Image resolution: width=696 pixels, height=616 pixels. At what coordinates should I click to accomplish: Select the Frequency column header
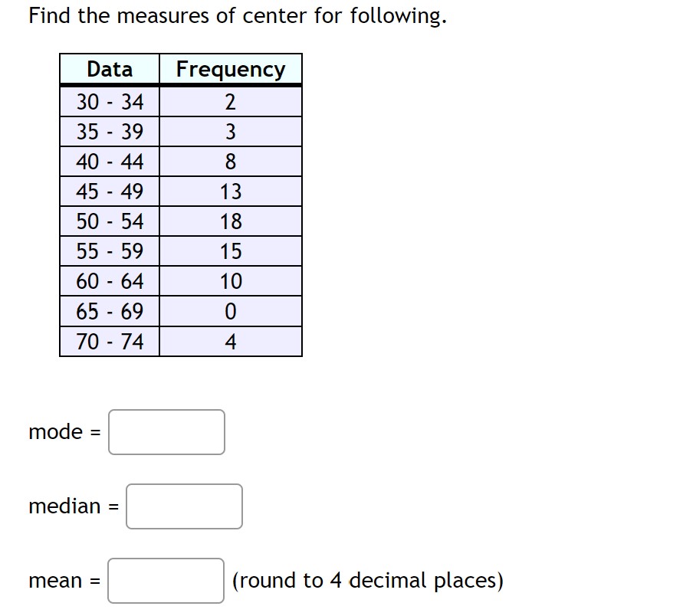(x=230, y=69)
